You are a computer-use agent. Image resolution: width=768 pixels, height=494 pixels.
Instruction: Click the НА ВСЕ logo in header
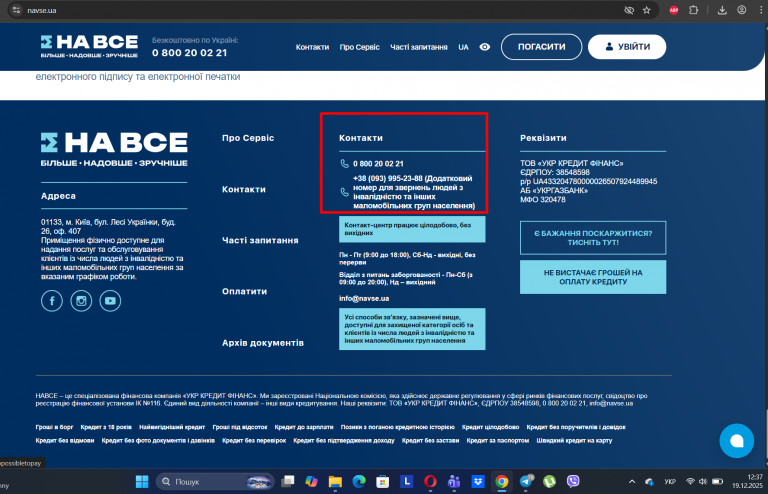coord(89,47)
